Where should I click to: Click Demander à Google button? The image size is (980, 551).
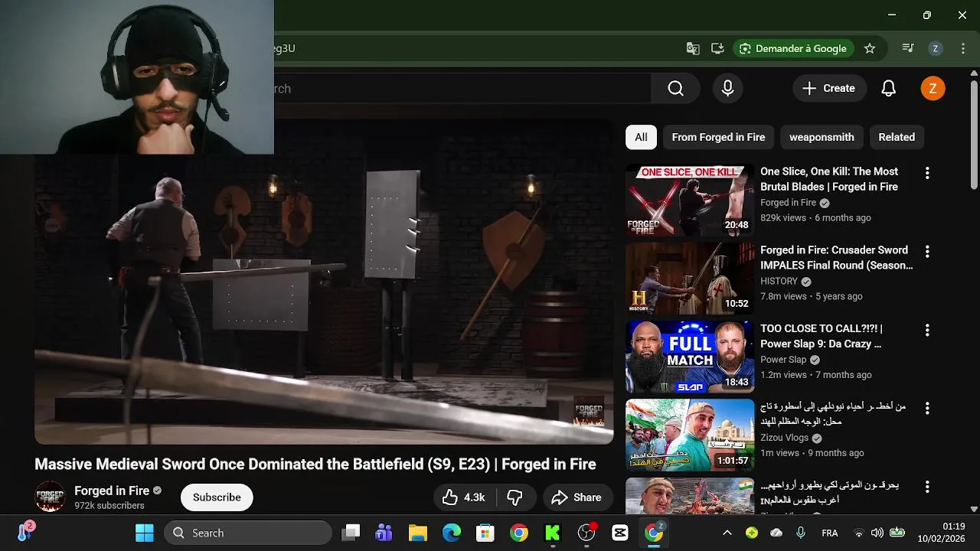793,48
